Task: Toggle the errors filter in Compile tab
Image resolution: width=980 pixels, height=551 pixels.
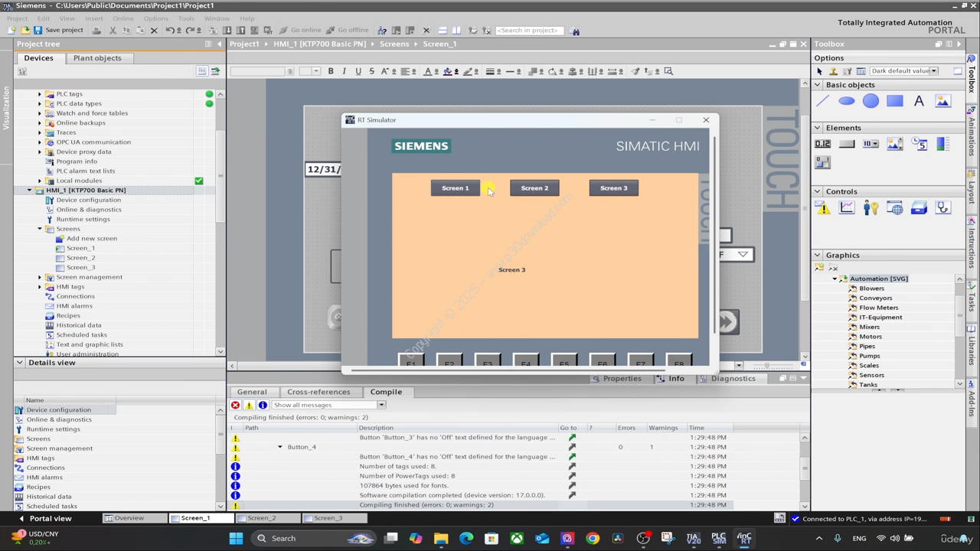Action: pos(235,405)
